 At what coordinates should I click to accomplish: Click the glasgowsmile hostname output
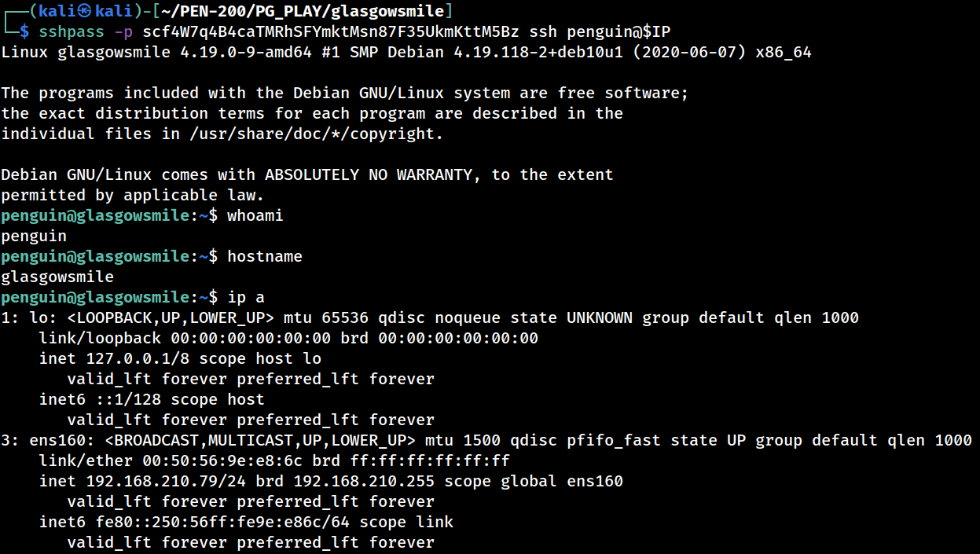[57, 277]
